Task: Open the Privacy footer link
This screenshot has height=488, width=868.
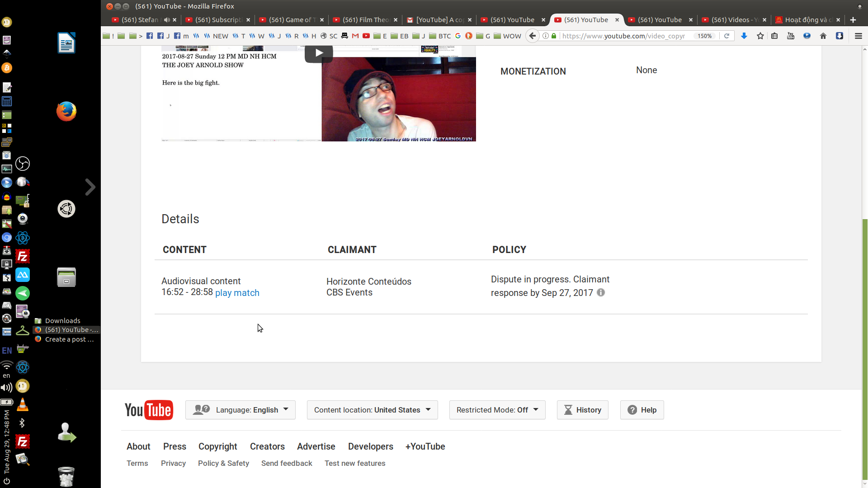Action: click(x=173, y=463)
